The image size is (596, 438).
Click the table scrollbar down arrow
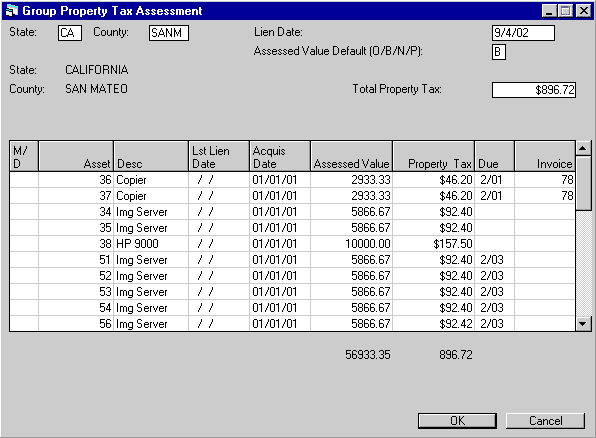tap(583, 324)
